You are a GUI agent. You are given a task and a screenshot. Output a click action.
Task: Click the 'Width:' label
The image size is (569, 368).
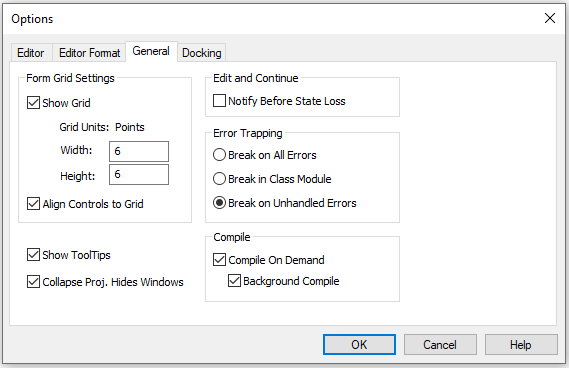coord(77,150)
